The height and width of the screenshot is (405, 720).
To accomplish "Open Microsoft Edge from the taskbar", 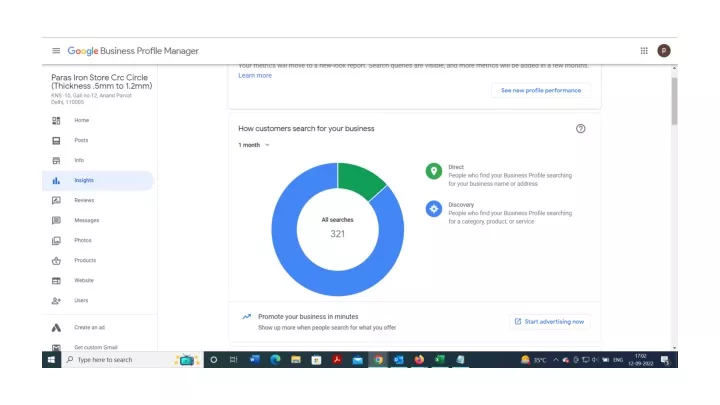I will click(275, 360).
